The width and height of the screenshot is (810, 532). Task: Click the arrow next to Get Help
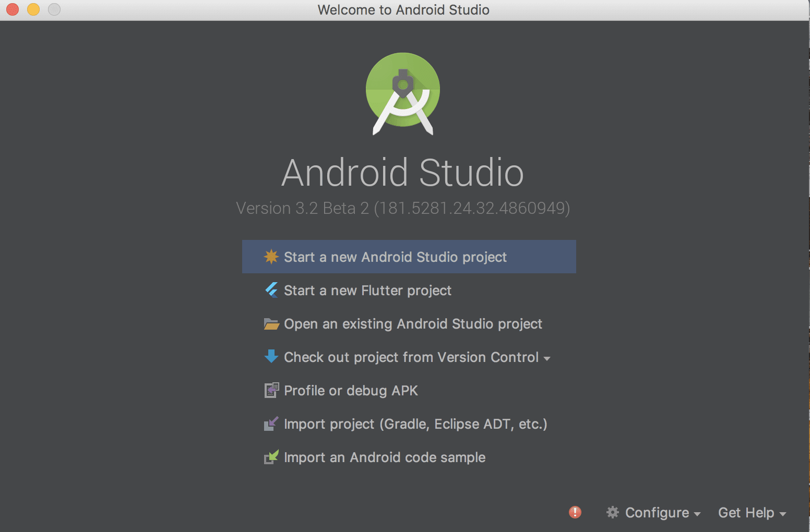[x=782, y=514]
